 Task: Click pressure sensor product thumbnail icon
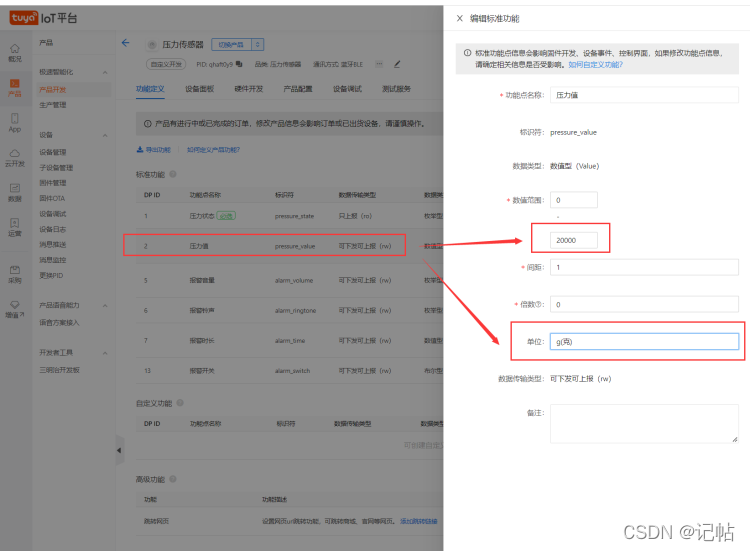(x=152, y=44)
